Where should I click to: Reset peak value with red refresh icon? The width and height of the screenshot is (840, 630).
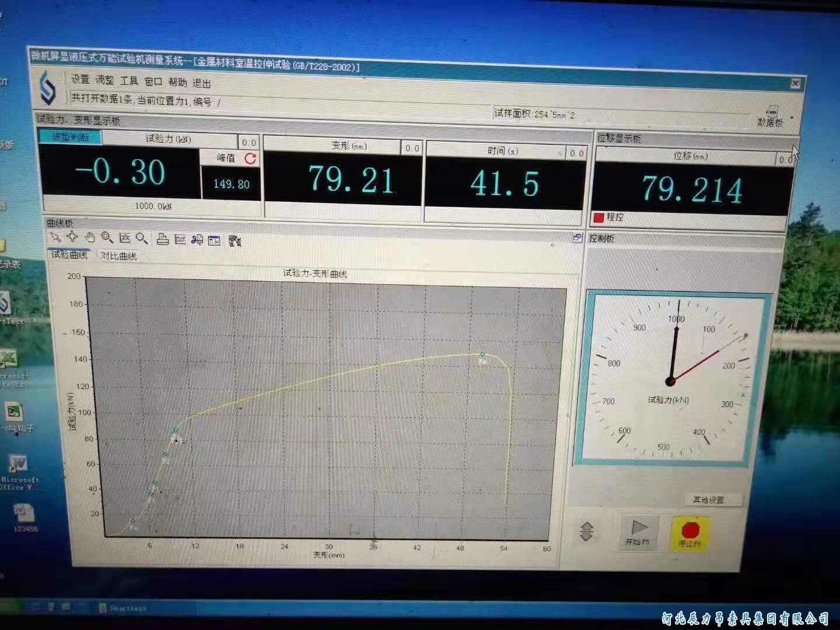(250, 158)
